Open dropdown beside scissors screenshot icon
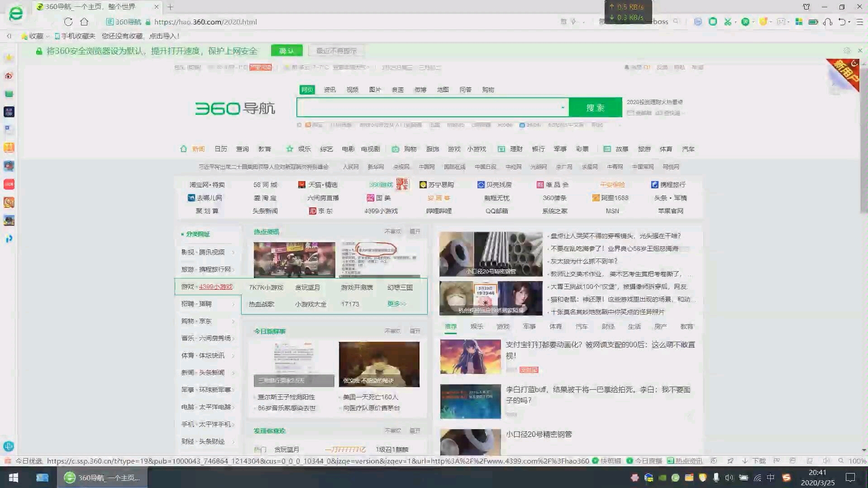The height and width of the screenshot is (488, 868). coord(735,22)
